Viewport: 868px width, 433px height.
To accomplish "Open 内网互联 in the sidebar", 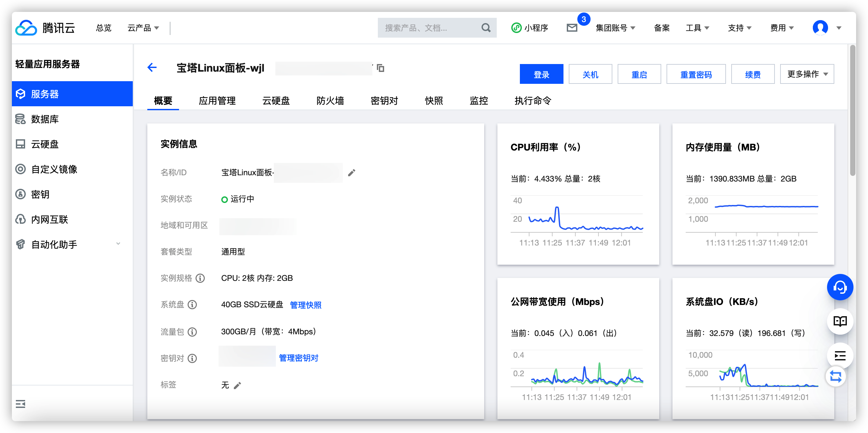I will (72, 219).
